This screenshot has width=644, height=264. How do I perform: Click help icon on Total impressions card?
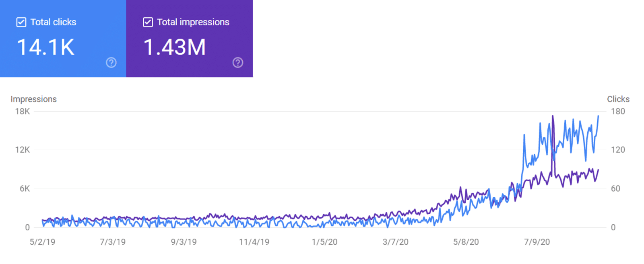click(238, 63)
